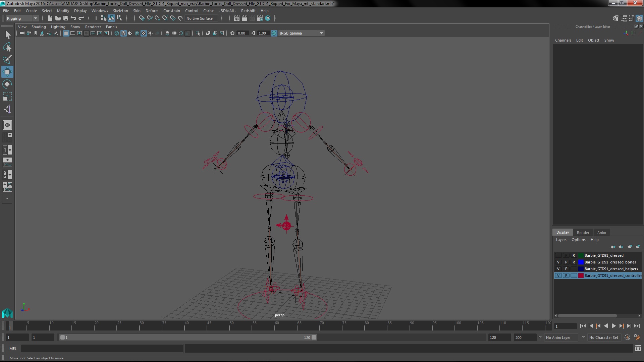Open the Script Editor from status line
Viewport: 644px width, 362px height.
[638, 349]
